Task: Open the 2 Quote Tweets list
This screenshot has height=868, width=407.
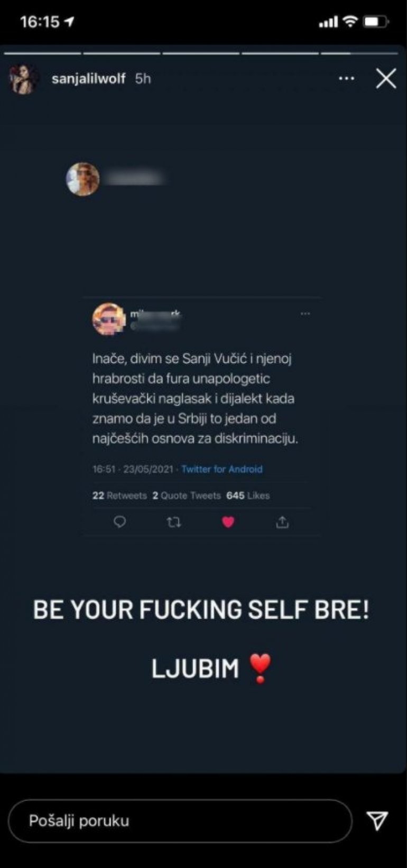Action: pyautogui.click(x=187, y=496)
